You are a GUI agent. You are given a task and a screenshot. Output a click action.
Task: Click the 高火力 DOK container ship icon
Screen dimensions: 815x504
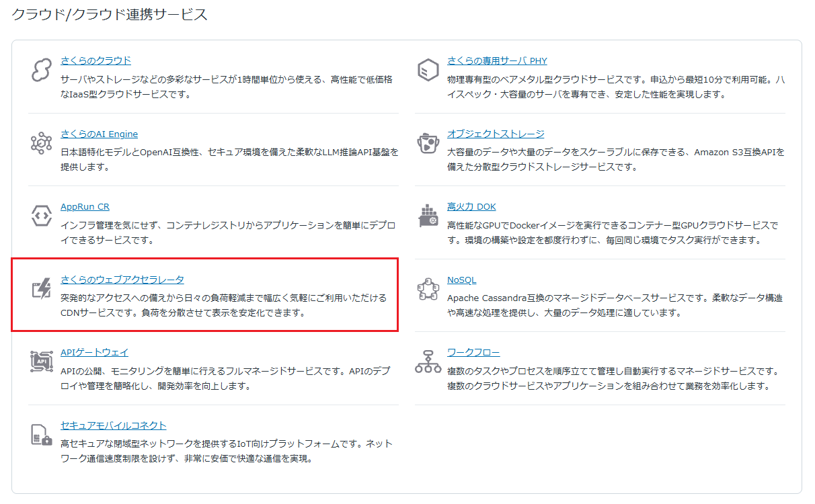pyautogui.click(x=428, y=216)
